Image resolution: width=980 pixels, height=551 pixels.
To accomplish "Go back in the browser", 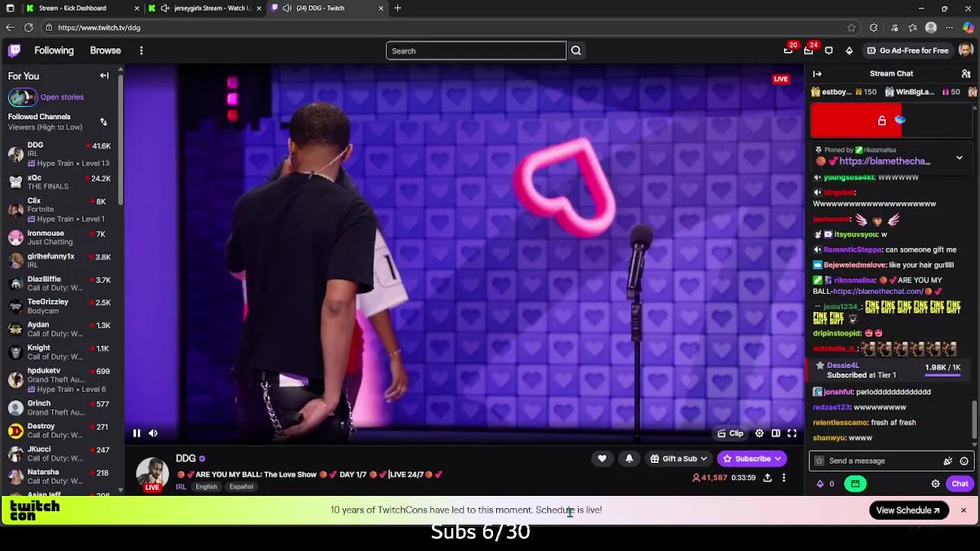I will point(9,28).
